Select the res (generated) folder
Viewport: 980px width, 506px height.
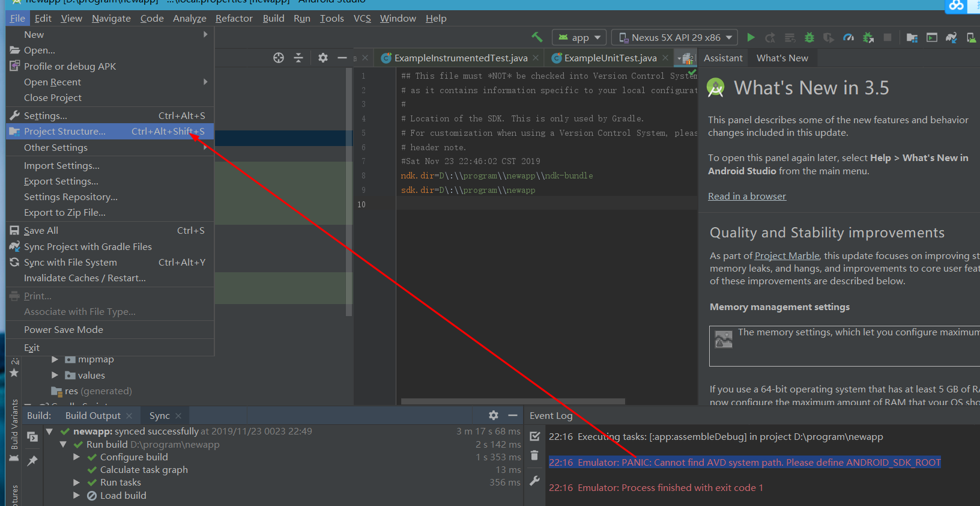point(91,391)
